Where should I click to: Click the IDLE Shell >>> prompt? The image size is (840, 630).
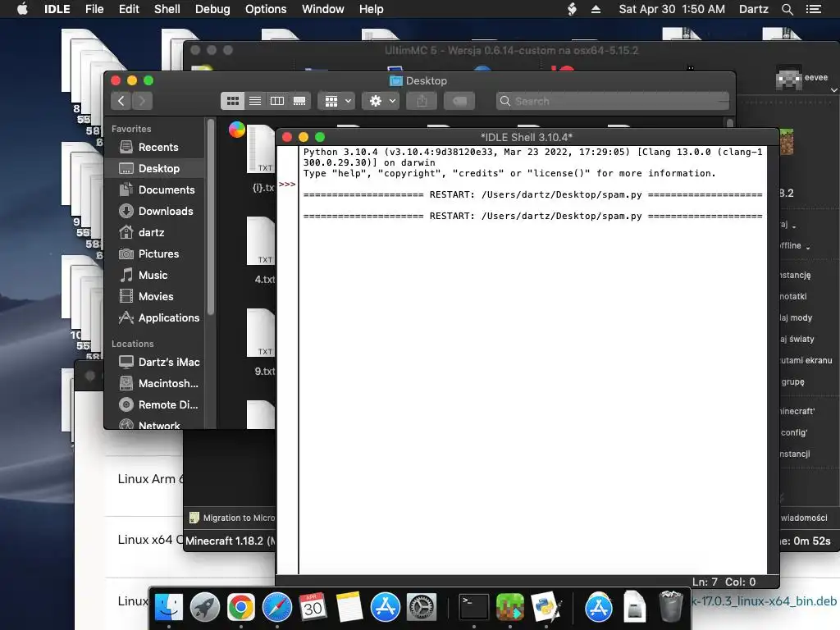pyautogui.click(x=287, y=185)
